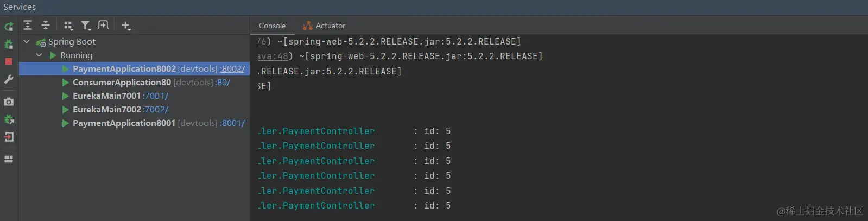Click the Expand All toolbar icon
Viewport: 868px width, 221px height.
28,25
